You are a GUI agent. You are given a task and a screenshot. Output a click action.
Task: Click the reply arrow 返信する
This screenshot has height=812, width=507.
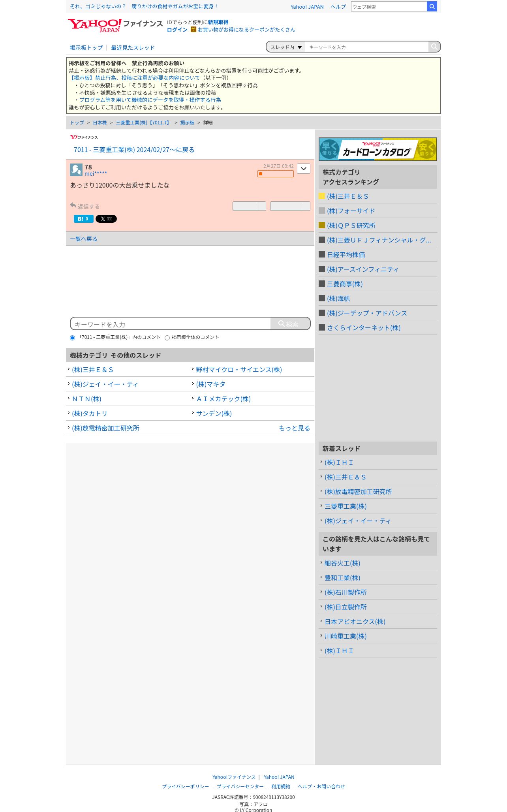(x=84, y=206)
